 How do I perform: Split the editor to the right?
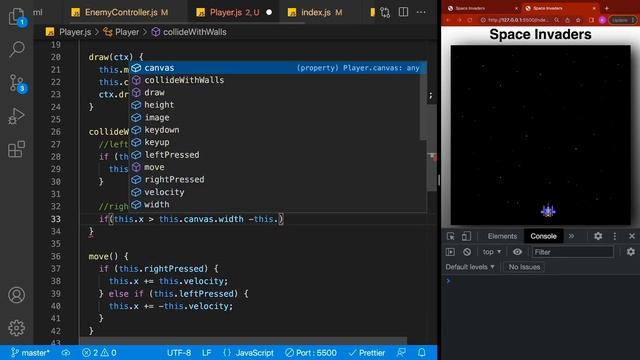point(403,12)
